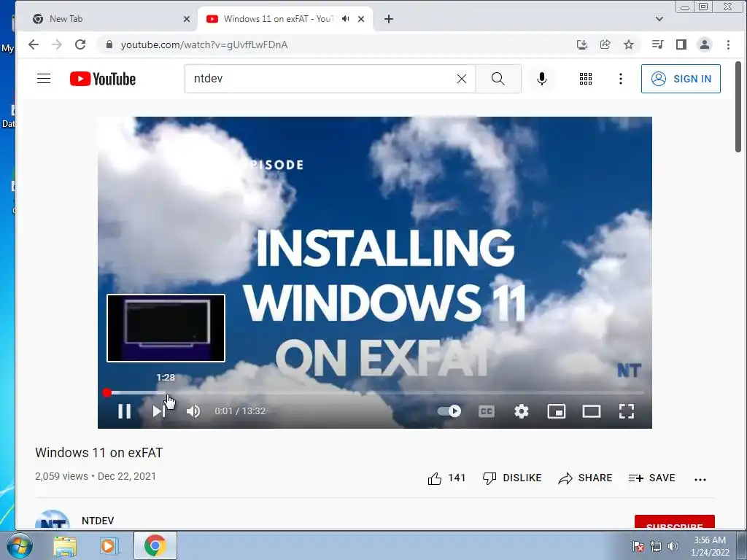
Task: Click the page vertical scrollbar
Action: (738, 107)
